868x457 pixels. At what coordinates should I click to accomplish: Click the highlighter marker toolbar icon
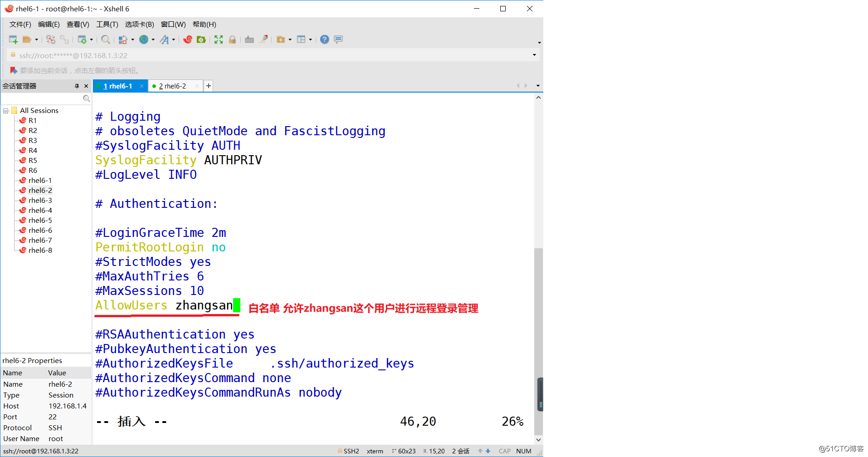point(263,39)
